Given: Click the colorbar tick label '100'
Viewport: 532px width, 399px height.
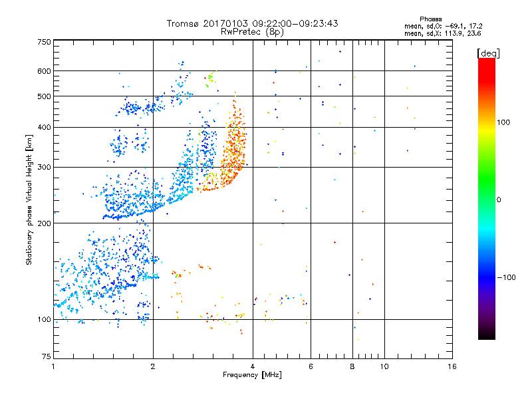Looking at the screenshot, I should tap(503, 122).
